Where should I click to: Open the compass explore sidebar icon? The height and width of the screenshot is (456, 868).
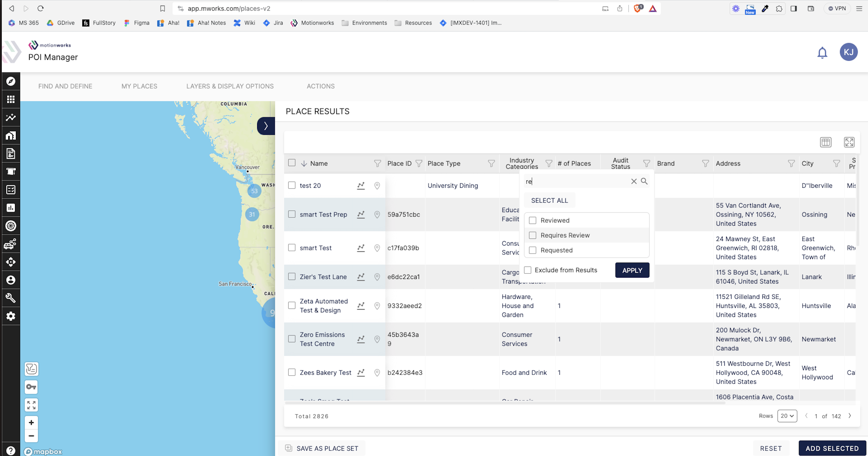11,81
